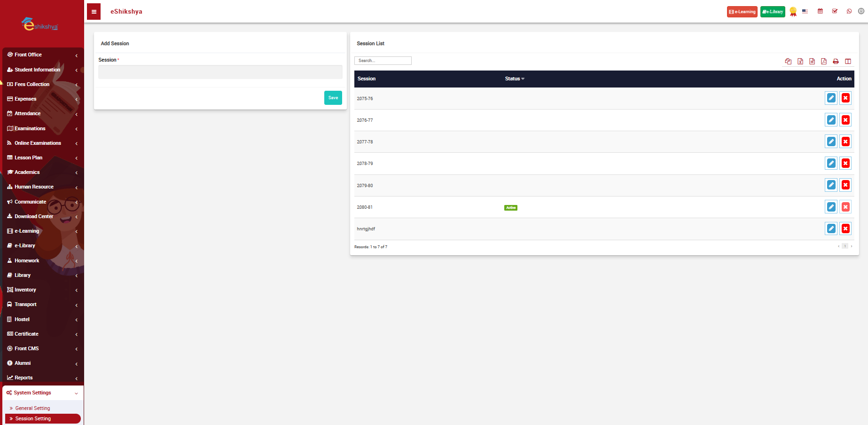Edit the 2075-76 session
Screen dimensions: 868x425
(x=831, y=98)
